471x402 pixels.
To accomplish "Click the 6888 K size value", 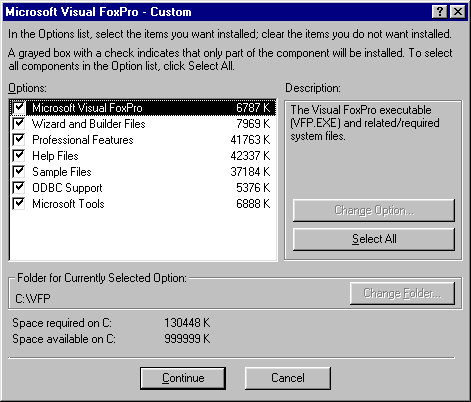I will (x=253, y=204).
